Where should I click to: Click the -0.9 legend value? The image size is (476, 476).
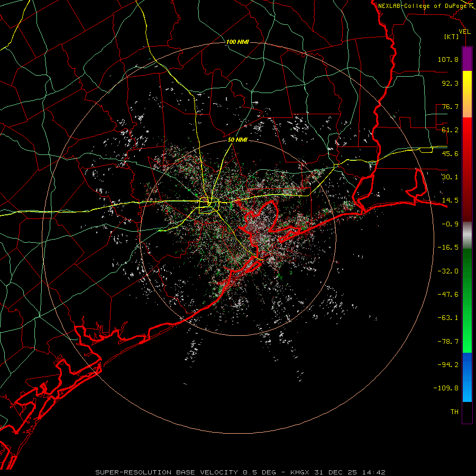coord(450,224)
